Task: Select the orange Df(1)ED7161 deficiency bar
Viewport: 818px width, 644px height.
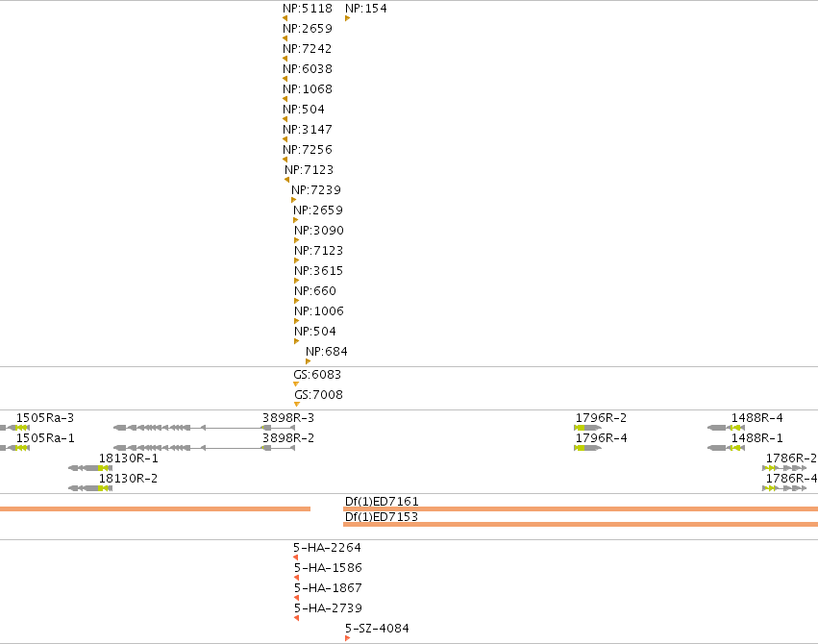Action: 581,508
